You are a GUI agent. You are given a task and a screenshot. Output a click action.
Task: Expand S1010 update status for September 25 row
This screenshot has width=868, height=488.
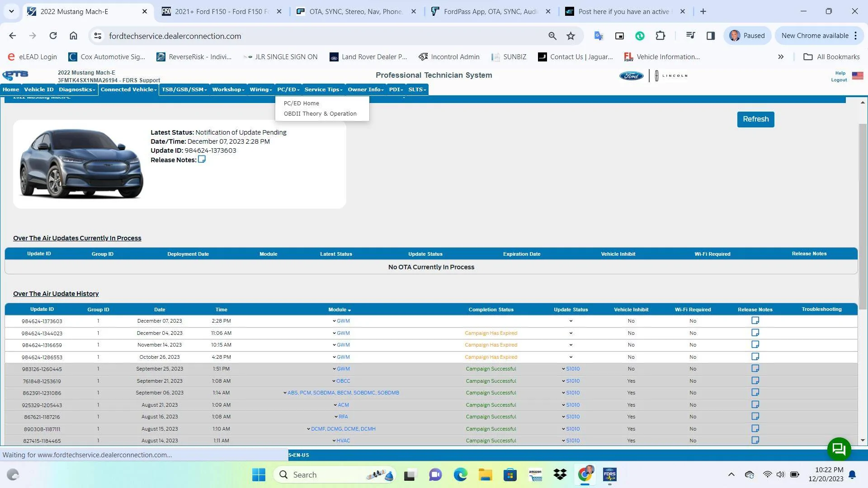click(571, 369)
